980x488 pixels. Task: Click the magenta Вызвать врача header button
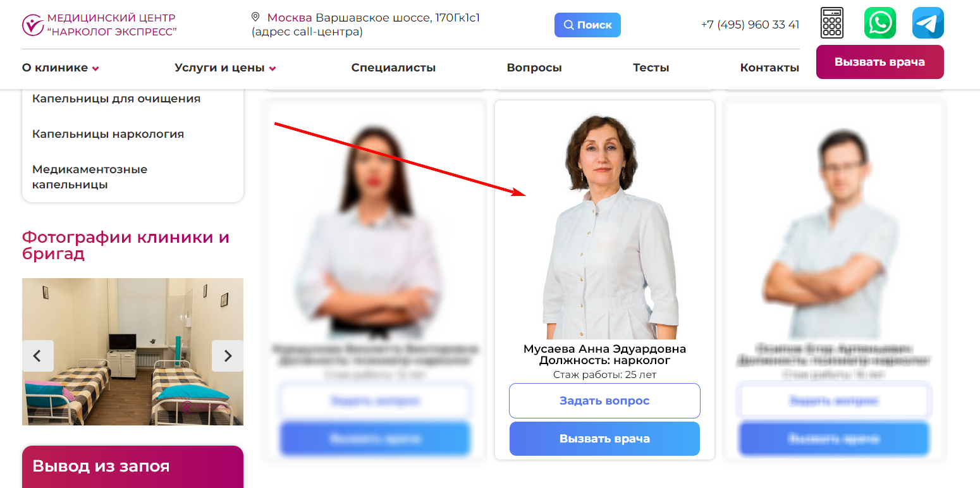[879, 62]
